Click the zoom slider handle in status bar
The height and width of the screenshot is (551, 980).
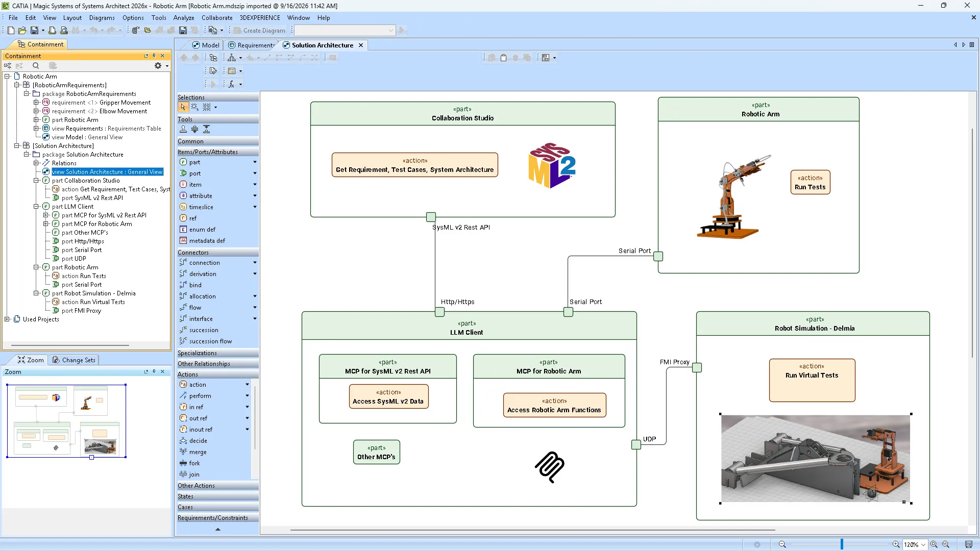pos(842,544)
